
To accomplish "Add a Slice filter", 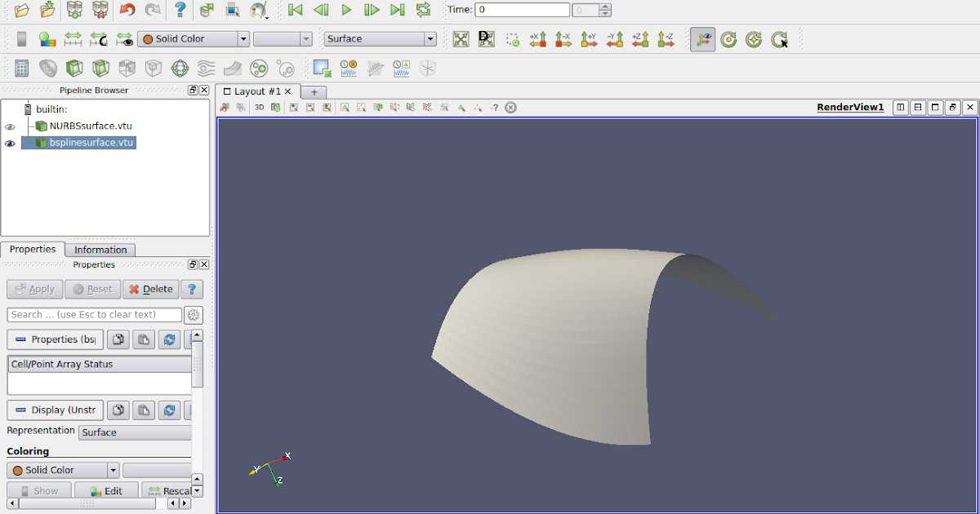I will point(100,69).
